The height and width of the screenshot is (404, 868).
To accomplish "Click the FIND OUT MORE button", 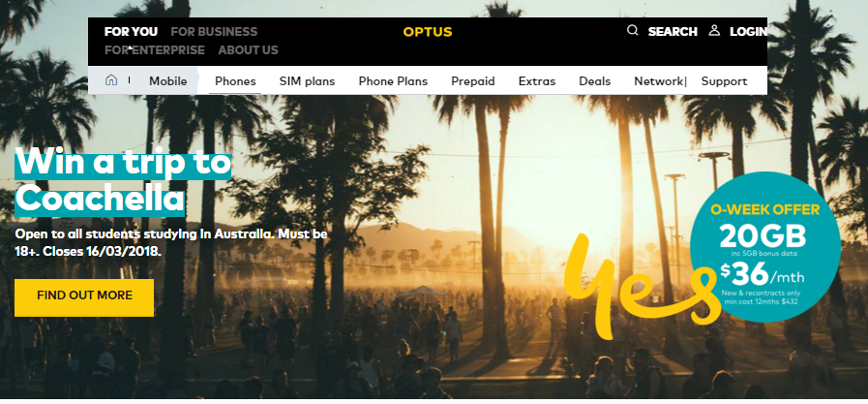I will pos(84,297).
